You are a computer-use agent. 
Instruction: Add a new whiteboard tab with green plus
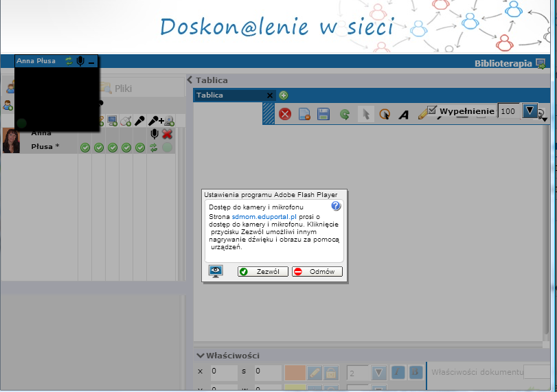(x=284, y=95)
